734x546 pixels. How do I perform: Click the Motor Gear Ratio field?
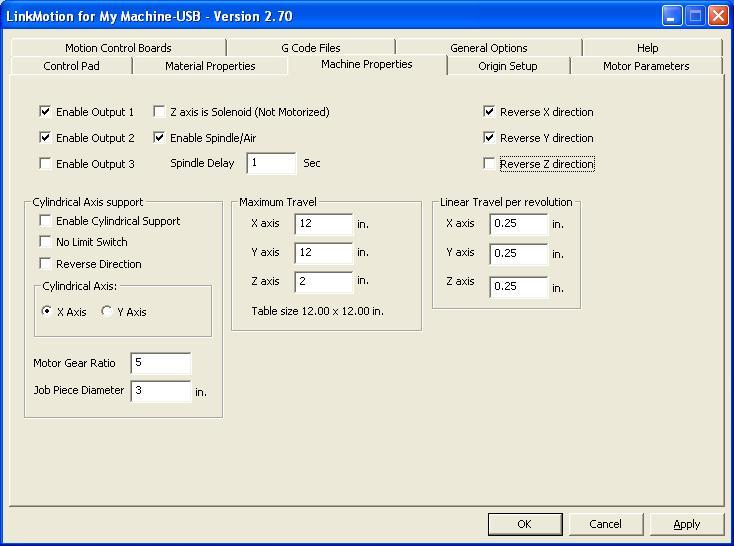click(x=159, y=363)
